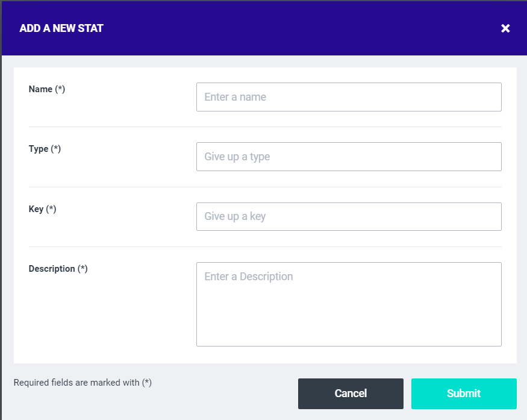
Task: Click the required fields note text
Action: tap(83, 383)
